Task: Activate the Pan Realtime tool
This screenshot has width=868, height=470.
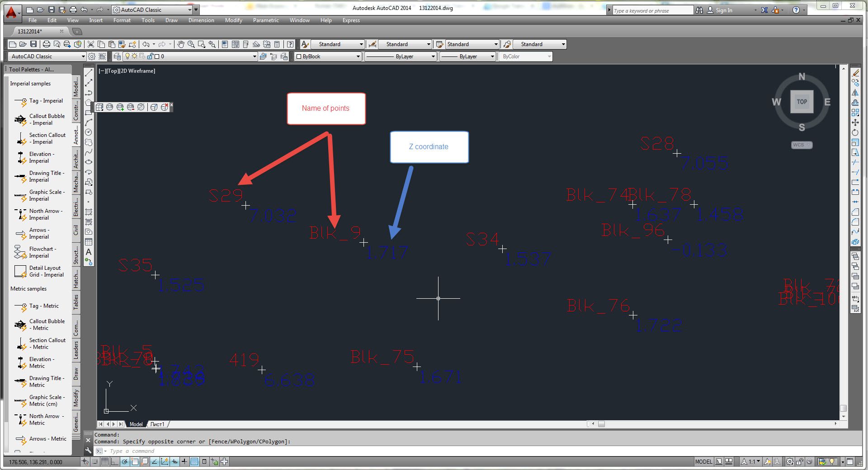Action: click(180, 44)
